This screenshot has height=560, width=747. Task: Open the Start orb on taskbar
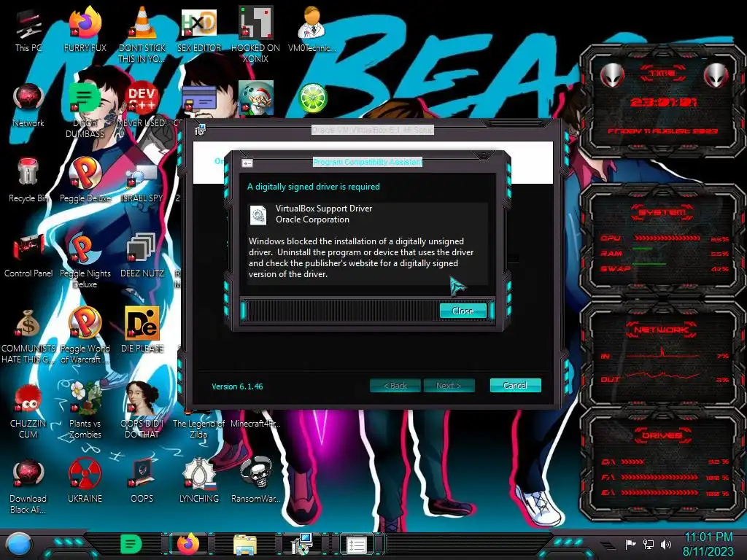point(19,545)
